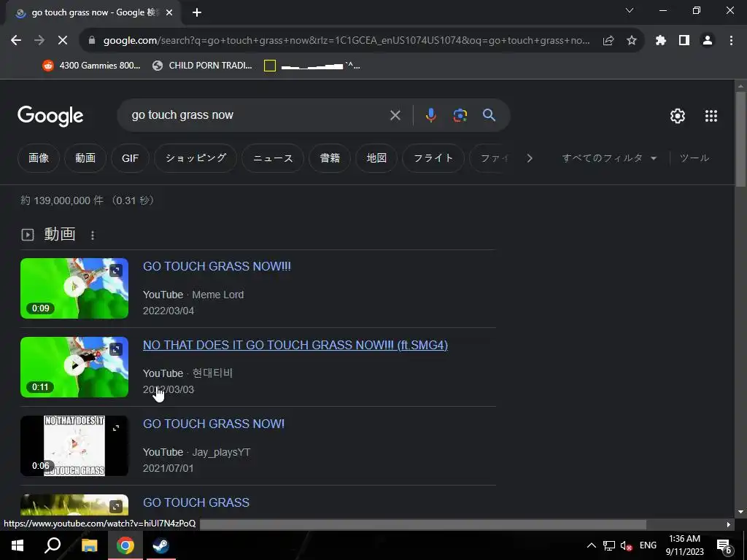Open the Windows Start menu
Image resolution: width=747 pixels, height=560 pixels.
(18, 545)
